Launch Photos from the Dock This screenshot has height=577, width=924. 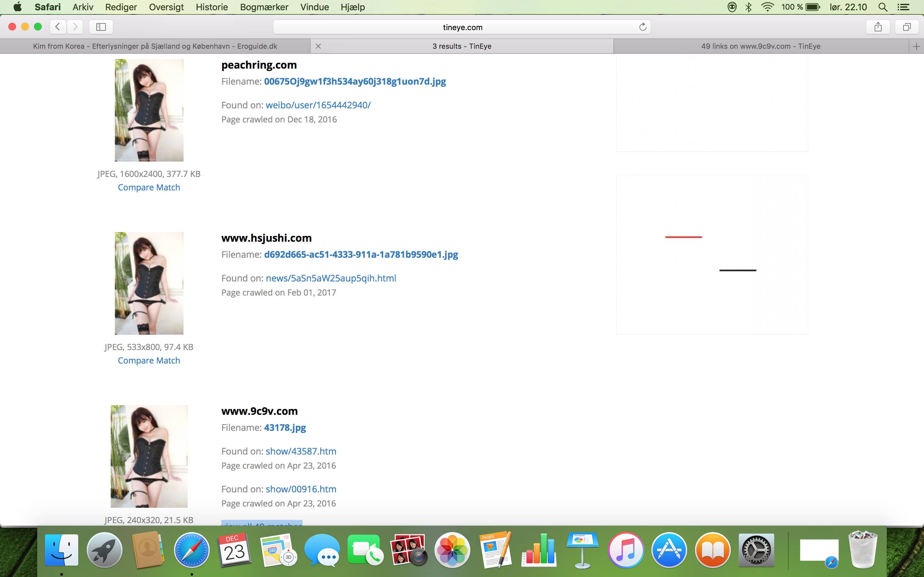click(x=452, y=549)
